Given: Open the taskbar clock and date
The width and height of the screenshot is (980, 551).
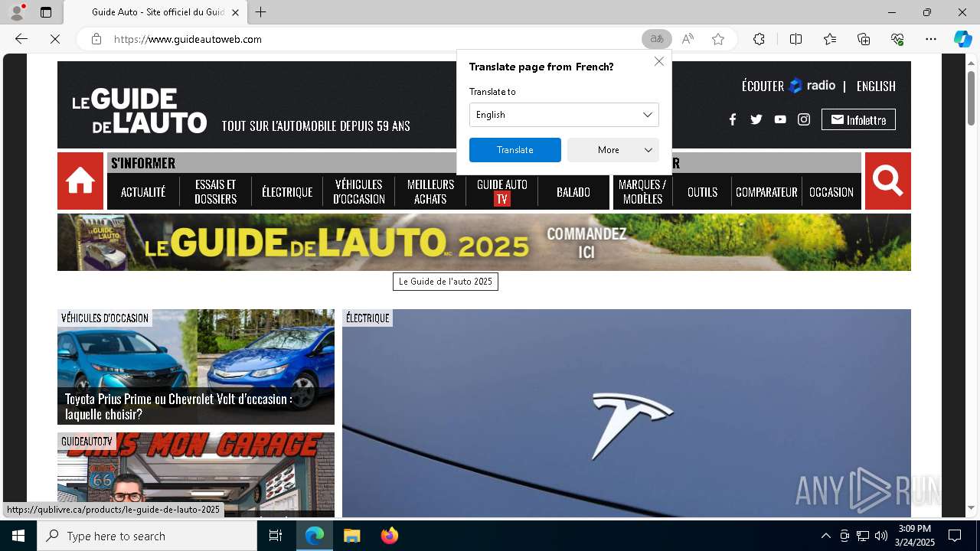Looking at the screenshot, I should point(914,536).
